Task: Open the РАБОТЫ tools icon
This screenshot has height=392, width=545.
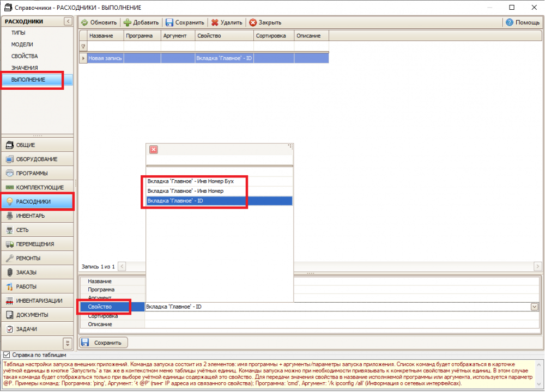Action: pyautogui.click(x=10, y=287)
